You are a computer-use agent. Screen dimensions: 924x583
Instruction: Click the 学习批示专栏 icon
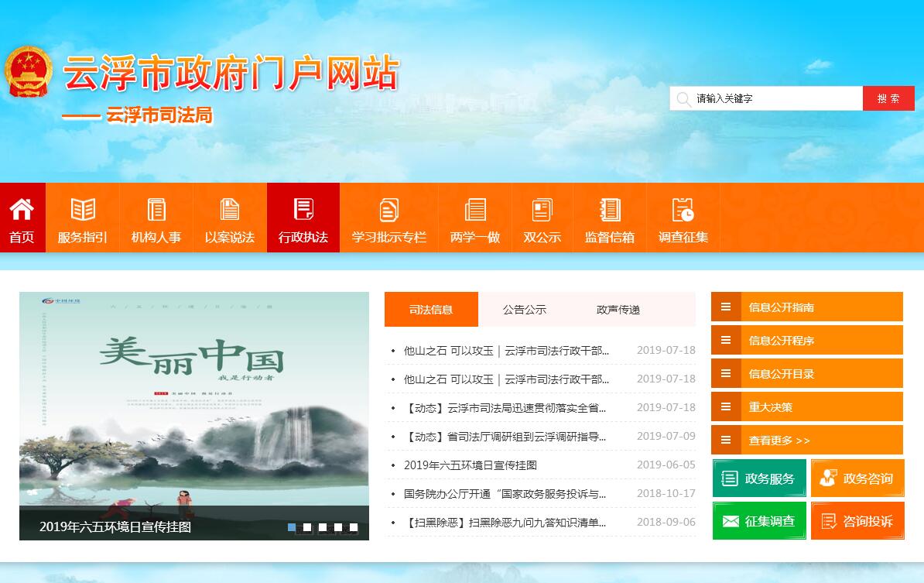388,209
